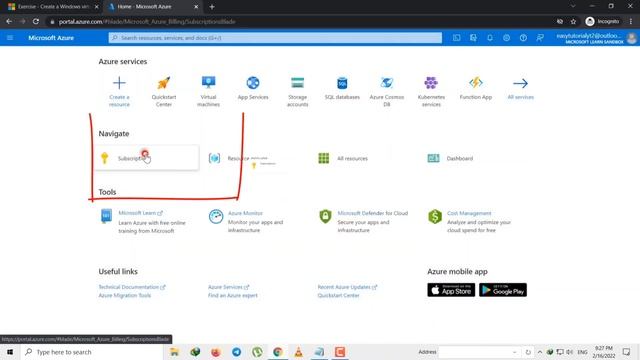Show hidden system tray icons

(x=540, y=352)
